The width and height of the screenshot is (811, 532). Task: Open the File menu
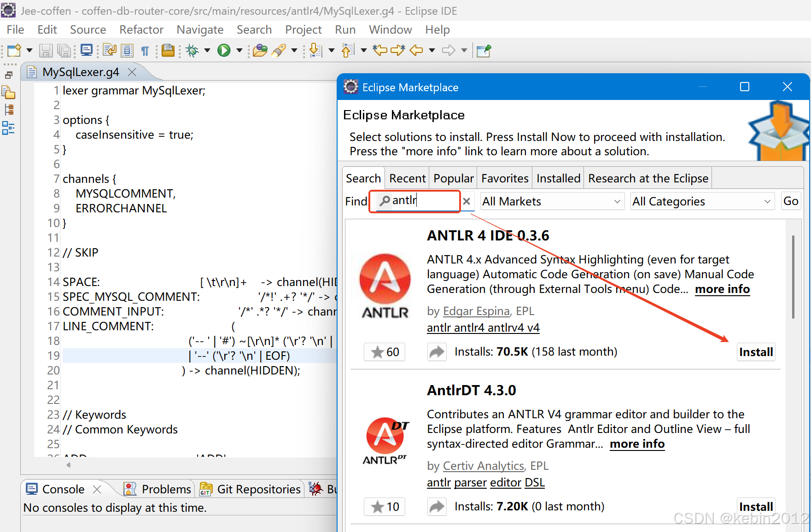point(15,29)
